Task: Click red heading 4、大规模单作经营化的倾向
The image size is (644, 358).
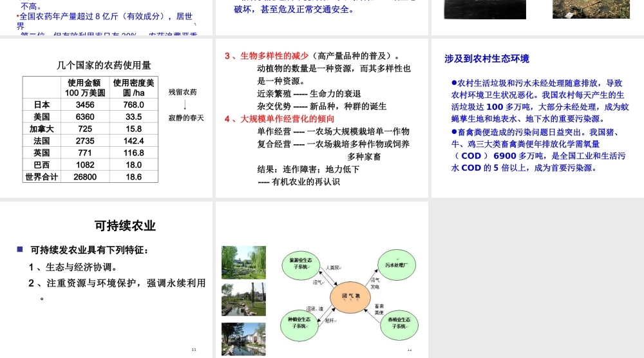Action: click(279, 119)
